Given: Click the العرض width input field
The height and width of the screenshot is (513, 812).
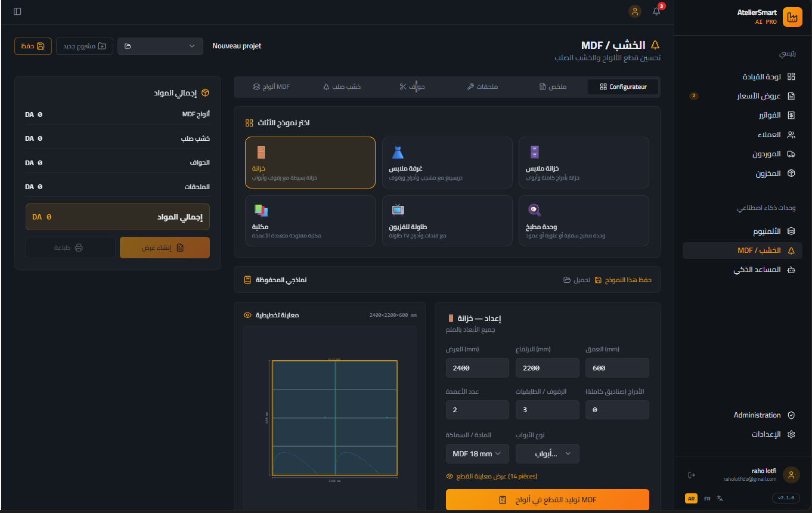Looking at the screenshot, I should point(477,368).
